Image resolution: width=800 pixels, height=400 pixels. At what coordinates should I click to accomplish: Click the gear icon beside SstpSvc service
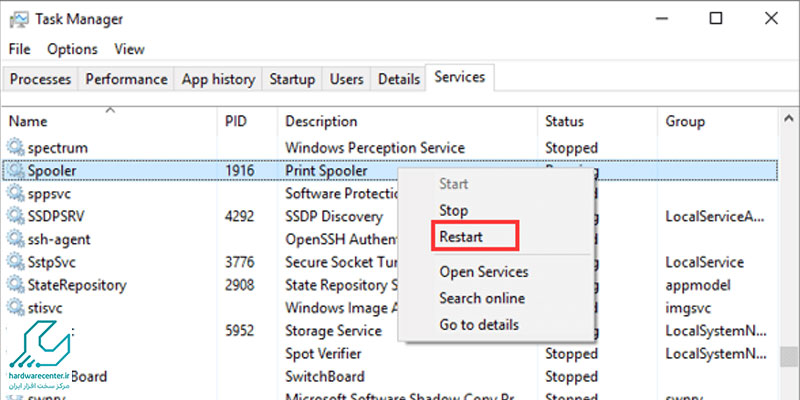coord(15,262)
